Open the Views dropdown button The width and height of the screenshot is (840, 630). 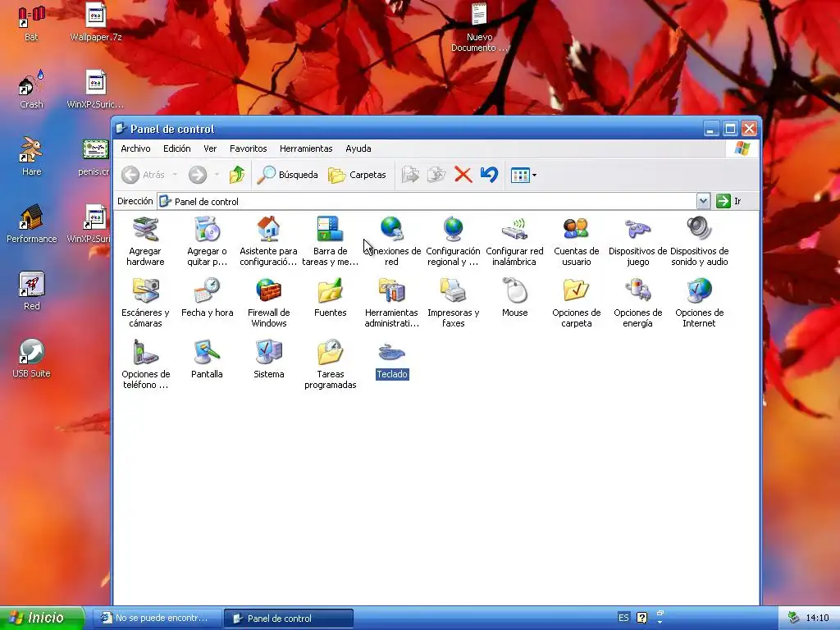point(523,175)
